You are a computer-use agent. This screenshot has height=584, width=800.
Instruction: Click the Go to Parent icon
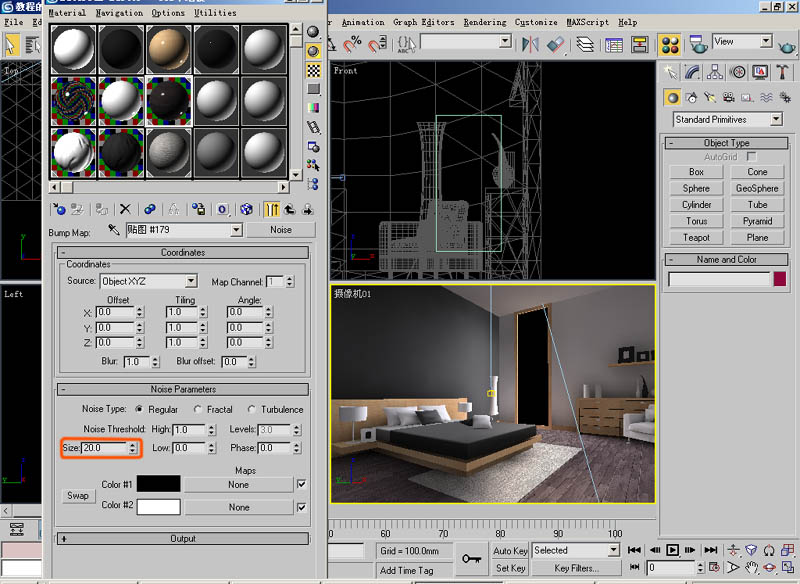pos(290,209)
